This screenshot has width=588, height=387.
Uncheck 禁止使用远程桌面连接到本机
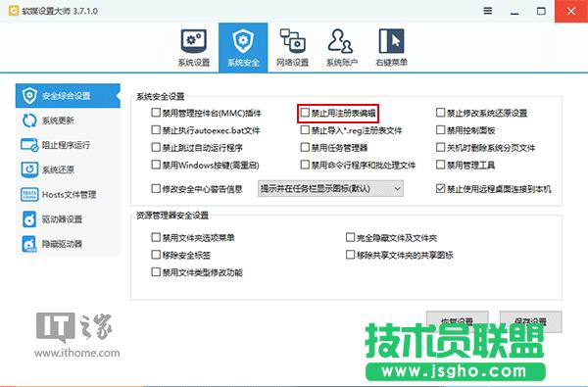click(441, 189)
